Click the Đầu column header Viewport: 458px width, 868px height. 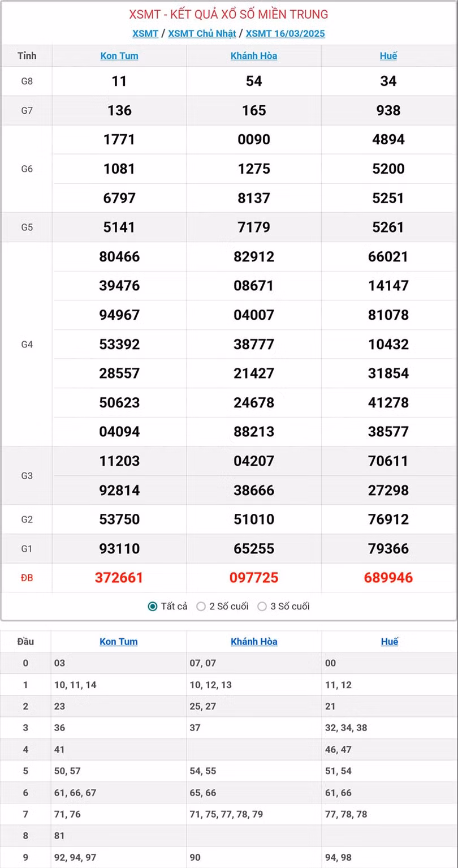click(25, 642)
